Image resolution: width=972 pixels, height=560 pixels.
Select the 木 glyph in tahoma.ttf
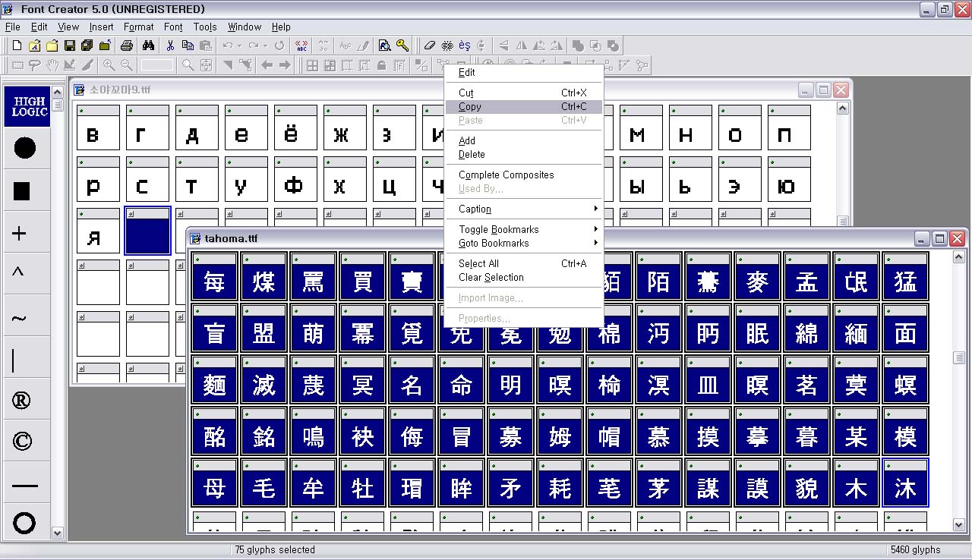click(x=856, y=482)
